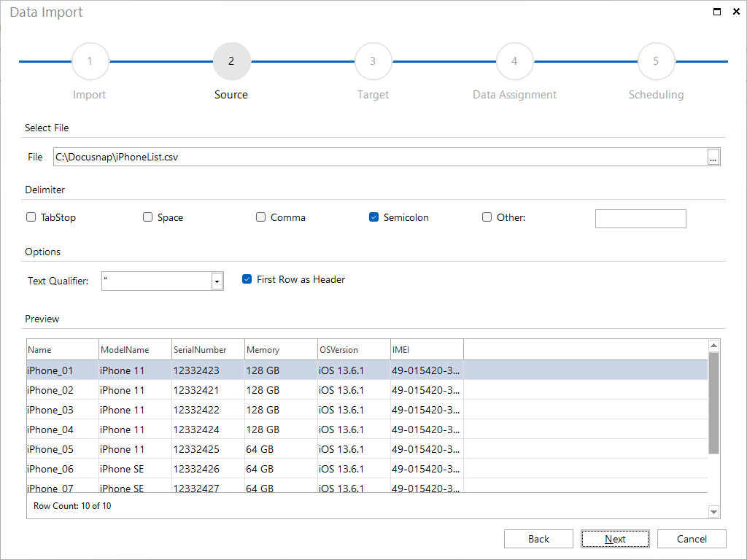Click the Name column header
The width and height of the screenshot is (747, 560).
[63, 349]
